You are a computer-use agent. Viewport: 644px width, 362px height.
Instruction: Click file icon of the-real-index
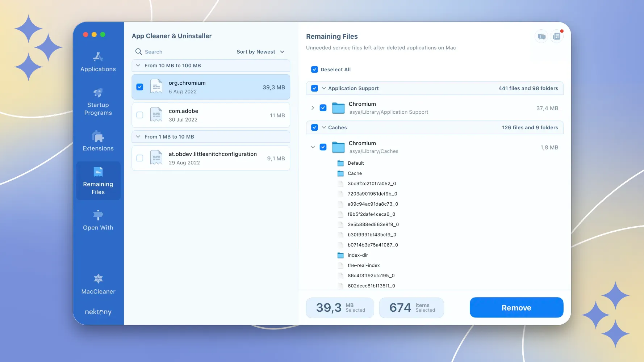point(340,265)
